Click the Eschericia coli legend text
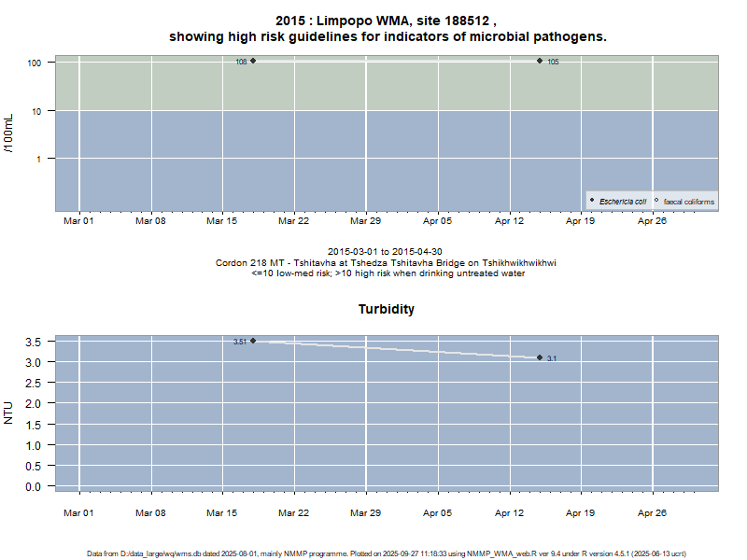Screen dimensions: 747x560 click(x=623, y=202)
